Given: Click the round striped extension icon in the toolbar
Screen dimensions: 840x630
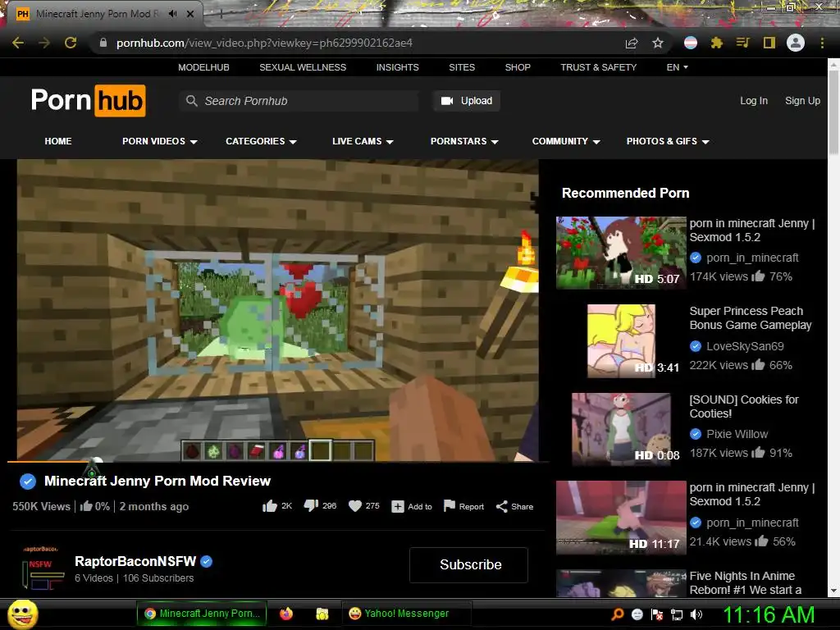Looking at the screenshot, I should 691,43.
